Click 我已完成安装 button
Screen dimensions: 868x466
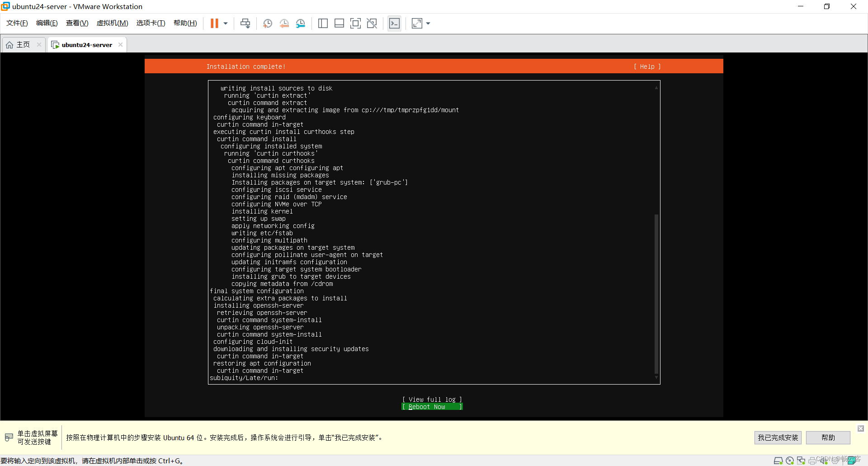[x=778, y=437]
